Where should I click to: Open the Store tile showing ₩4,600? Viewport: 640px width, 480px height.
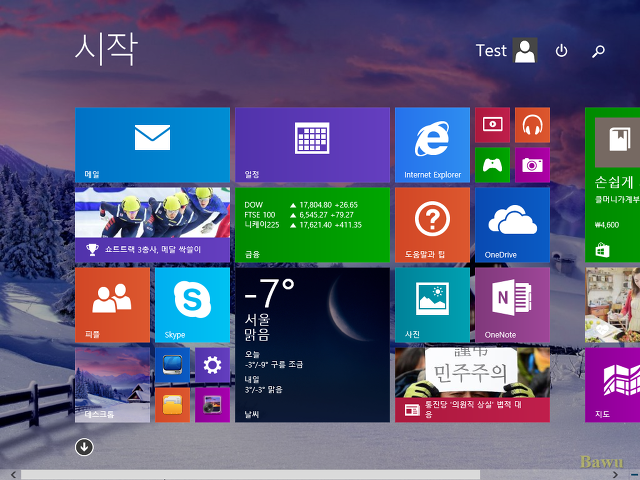tap(612, 185)
